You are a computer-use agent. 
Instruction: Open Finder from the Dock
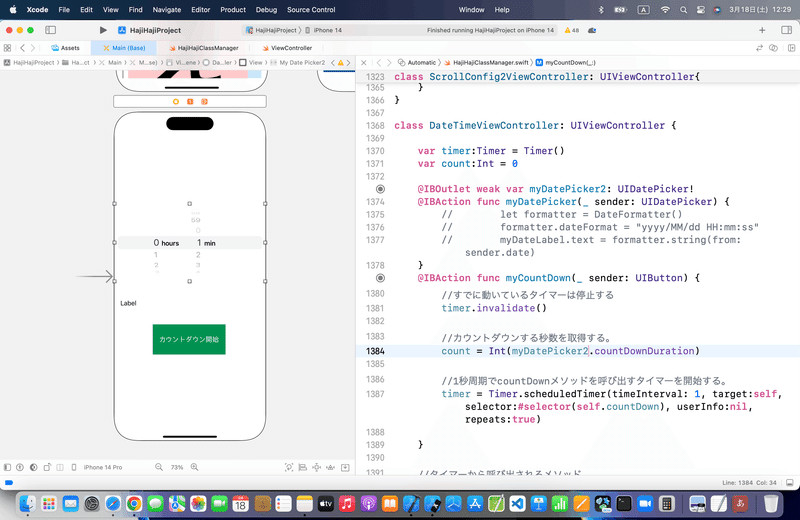(x=27, y=504)
